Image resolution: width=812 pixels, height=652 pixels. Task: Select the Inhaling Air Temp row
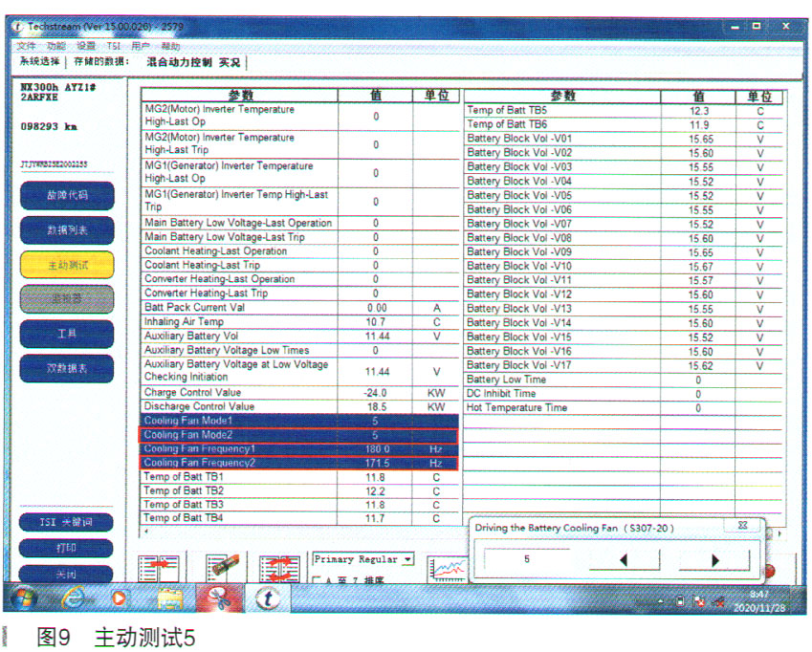pyautogui.click(x=299, y=322)
